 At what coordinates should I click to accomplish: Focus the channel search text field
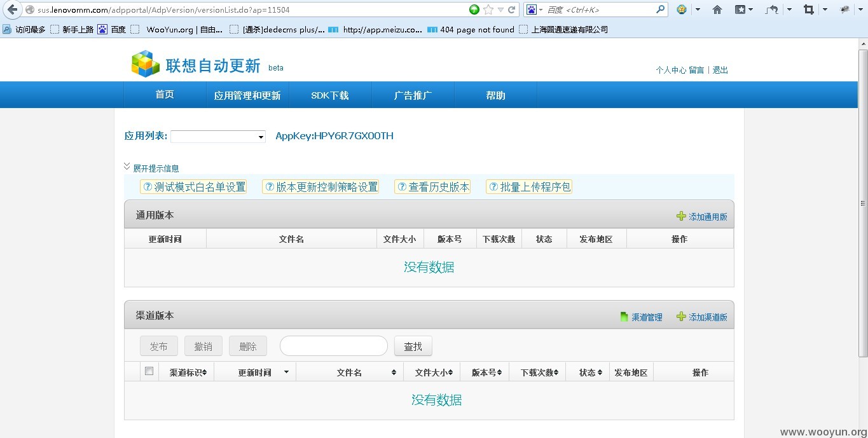334,346
